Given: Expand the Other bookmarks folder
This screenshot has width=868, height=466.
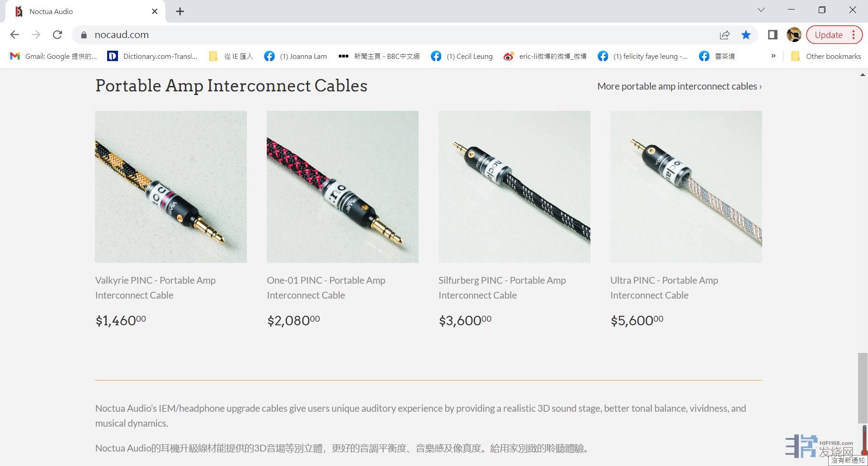Looking at the screenshot, I should coord(826,56).
